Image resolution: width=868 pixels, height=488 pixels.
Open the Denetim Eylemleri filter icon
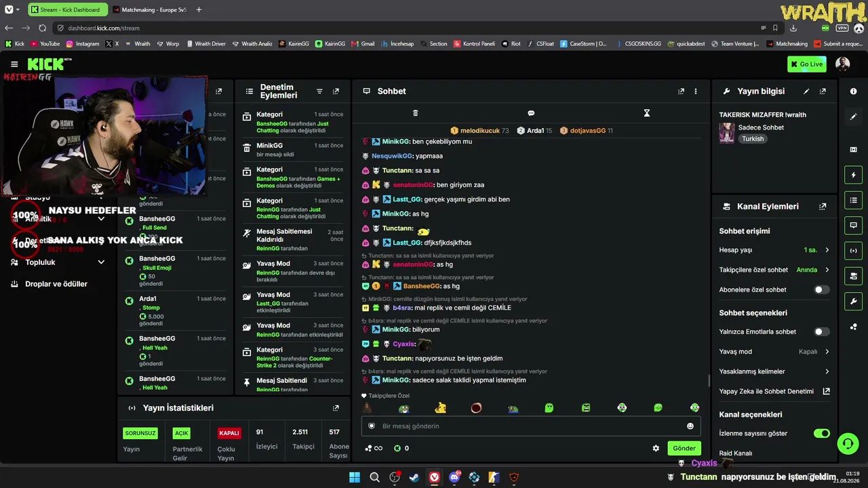point(319,91)
